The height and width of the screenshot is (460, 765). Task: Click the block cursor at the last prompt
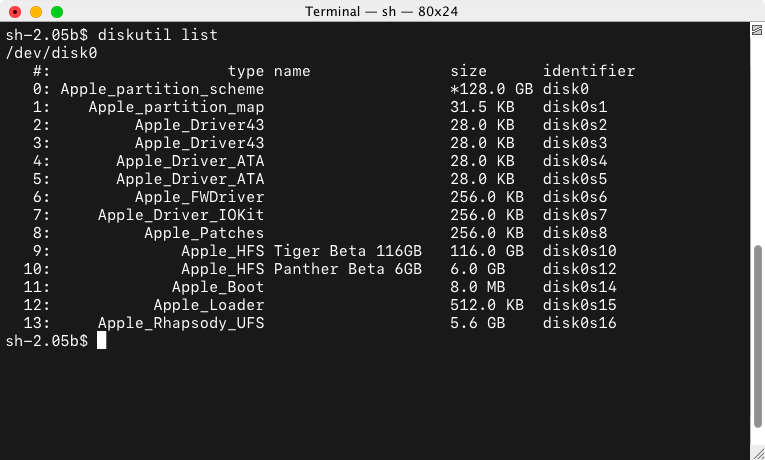tap(101, 340)
